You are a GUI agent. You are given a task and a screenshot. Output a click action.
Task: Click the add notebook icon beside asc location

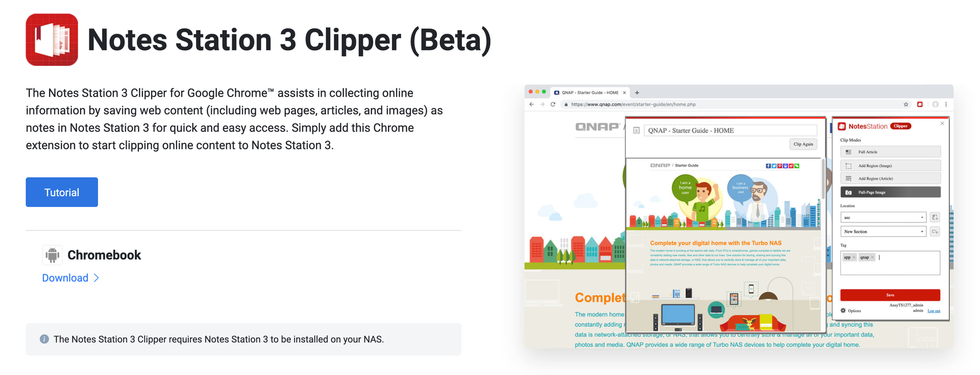[935, 217]
